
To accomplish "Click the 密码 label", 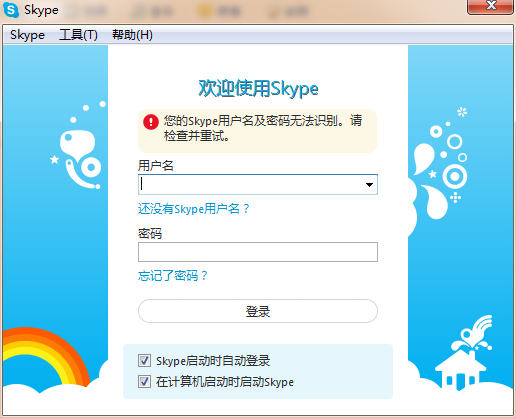I will (x=150, y=233).
